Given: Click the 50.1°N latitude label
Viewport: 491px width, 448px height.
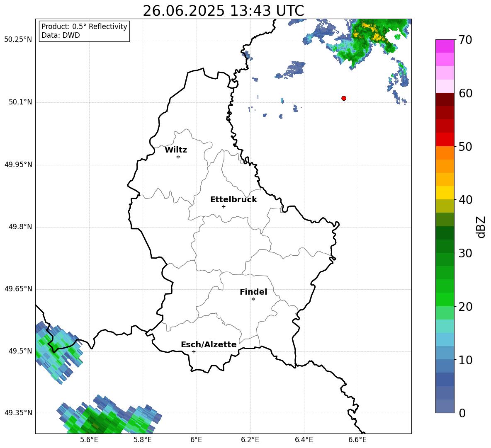Looking at the screenshot, I should pyautogui.click(x=20, y=102).
